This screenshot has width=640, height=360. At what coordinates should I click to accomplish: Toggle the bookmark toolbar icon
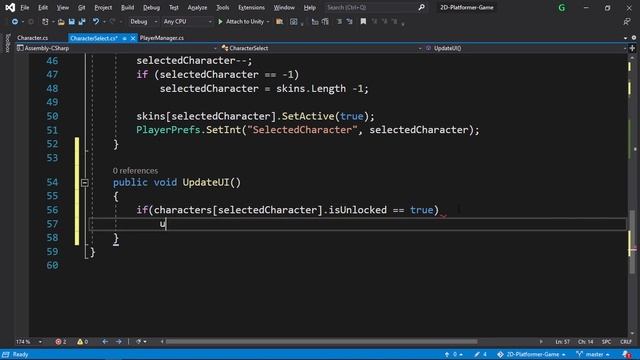click(363, 22)
